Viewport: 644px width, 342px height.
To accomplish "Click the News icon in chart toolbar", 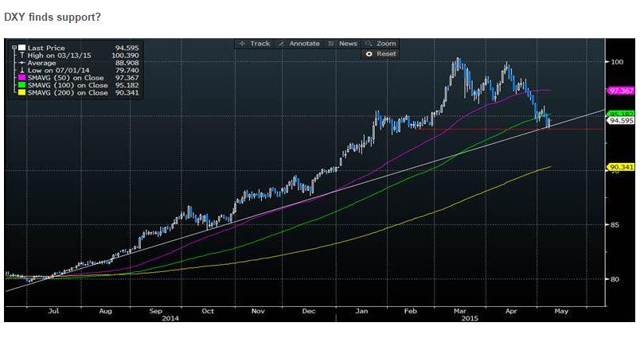I will point(330,44).
